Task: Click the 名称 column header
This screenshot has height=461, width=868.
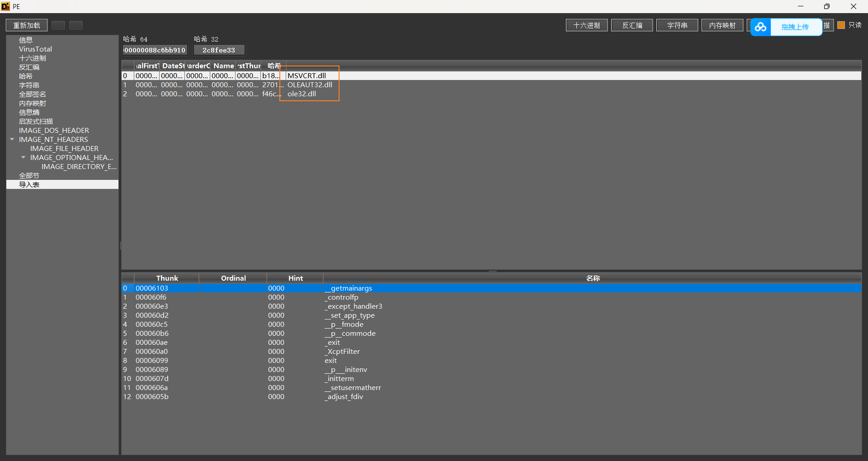Action: [593, 278]
